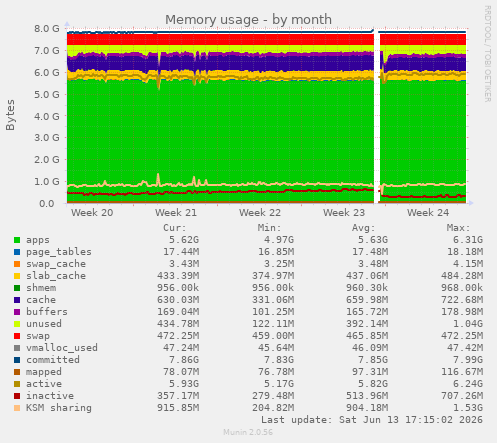Click the mapped brown legend swatch
Image resolution: width=497 pixels, height=443 pixels.
point(17,372)
